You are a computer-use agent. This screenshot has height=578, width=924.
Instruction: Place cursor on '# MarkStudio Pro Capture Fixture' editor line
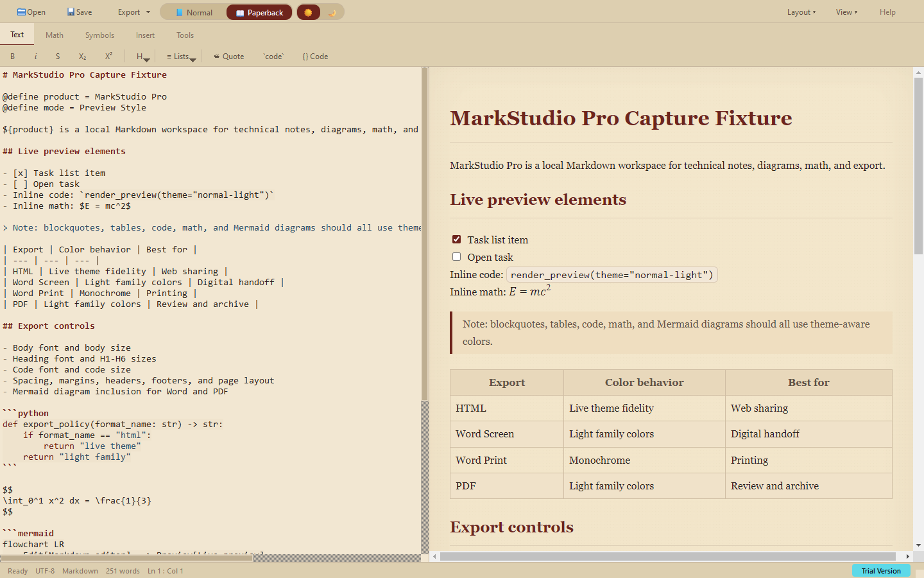[85, 75]
